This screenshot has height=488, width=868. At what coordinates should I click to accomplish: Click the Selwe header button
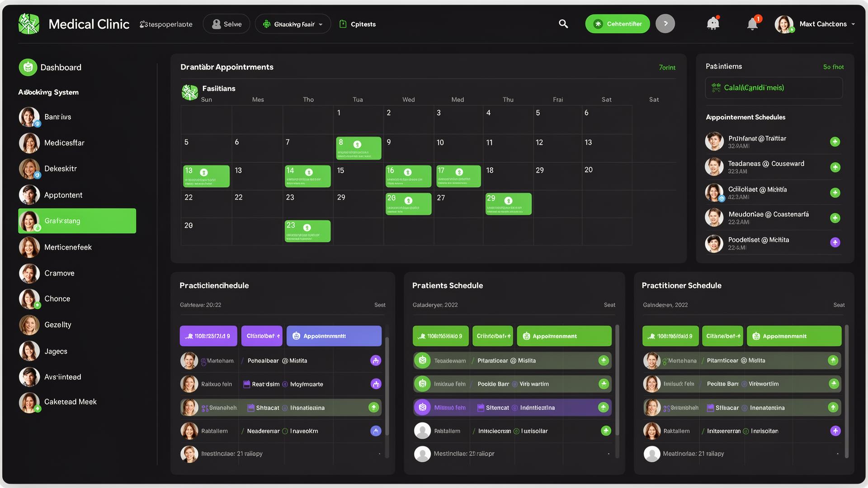pyautogui.click(x=226, y=24)
